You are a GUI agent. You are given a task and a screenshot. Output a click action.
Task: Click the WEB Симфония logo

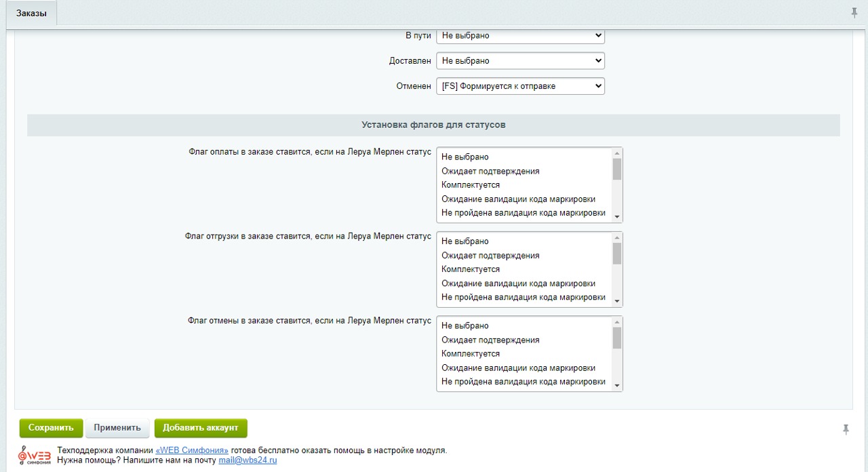pyautogui.click(x=34, y=454)
